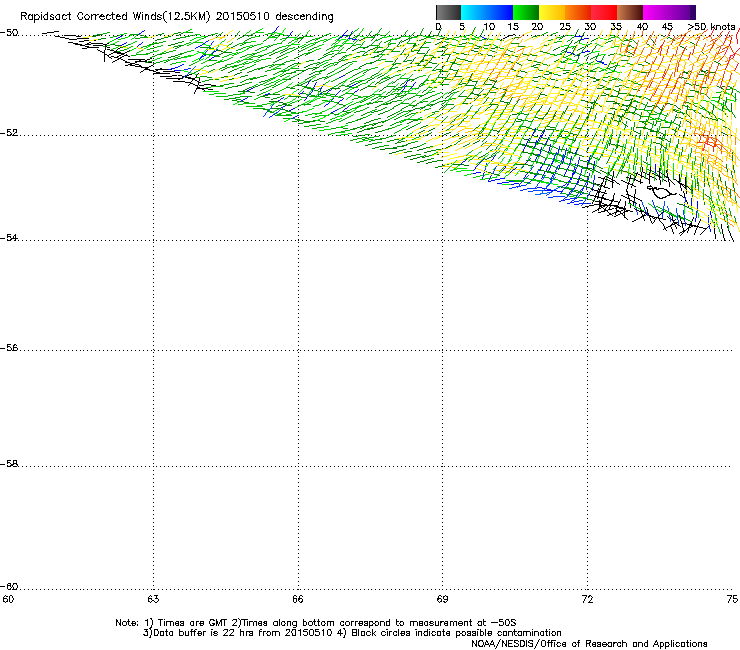Click the red 30-35 knots legend segment
This screenshot has width=740, height=650.
coord(604,12)
